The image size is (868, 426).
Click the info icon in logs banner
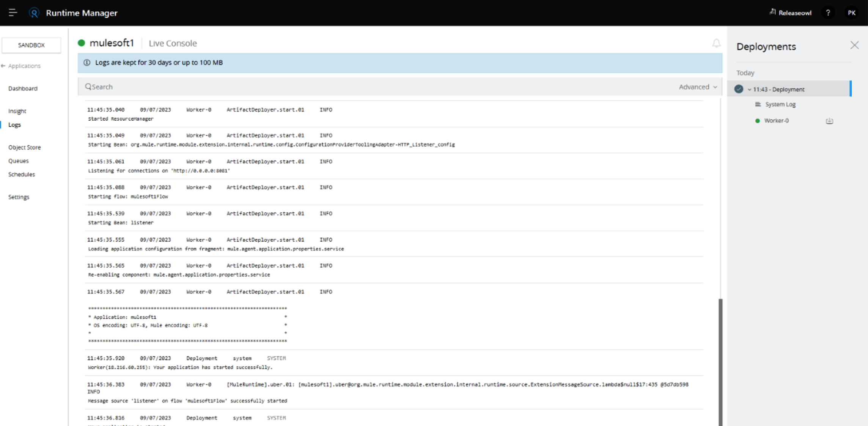click(x=87, y=63)
